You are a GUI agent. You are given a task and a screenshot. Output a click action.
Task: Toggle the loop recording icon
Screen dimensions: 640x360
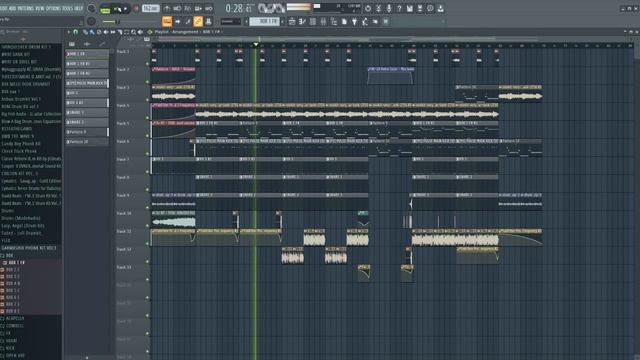209,9
